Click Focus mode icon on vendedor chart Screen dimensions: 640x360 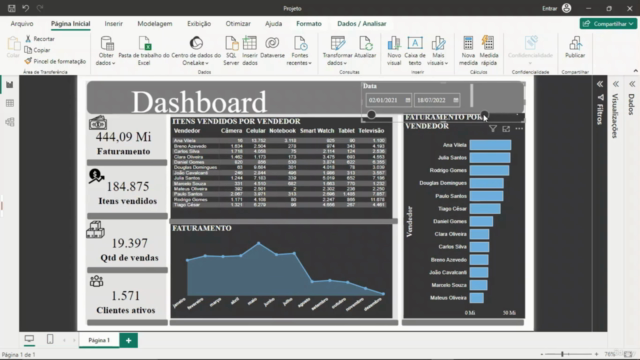coord(506,129)
